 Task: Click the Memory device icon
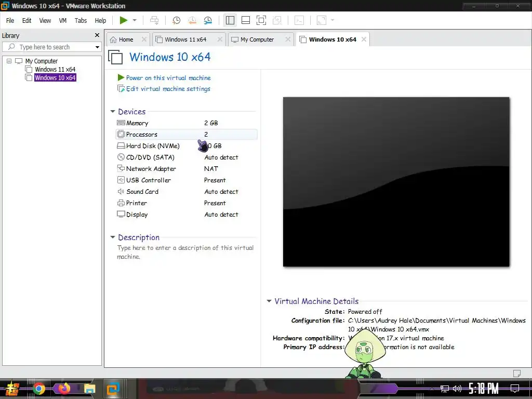tap(121, 123)
